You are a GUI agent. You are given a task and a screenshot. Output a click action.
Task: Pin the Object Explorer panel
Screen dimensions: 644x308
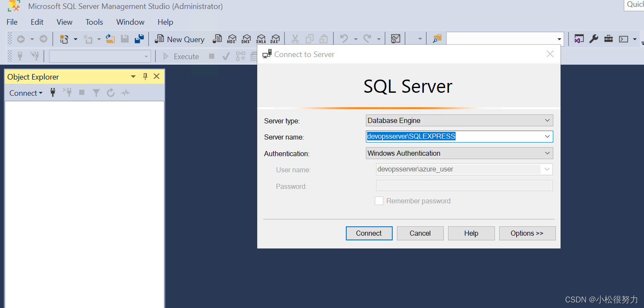[x=145, y=77]
